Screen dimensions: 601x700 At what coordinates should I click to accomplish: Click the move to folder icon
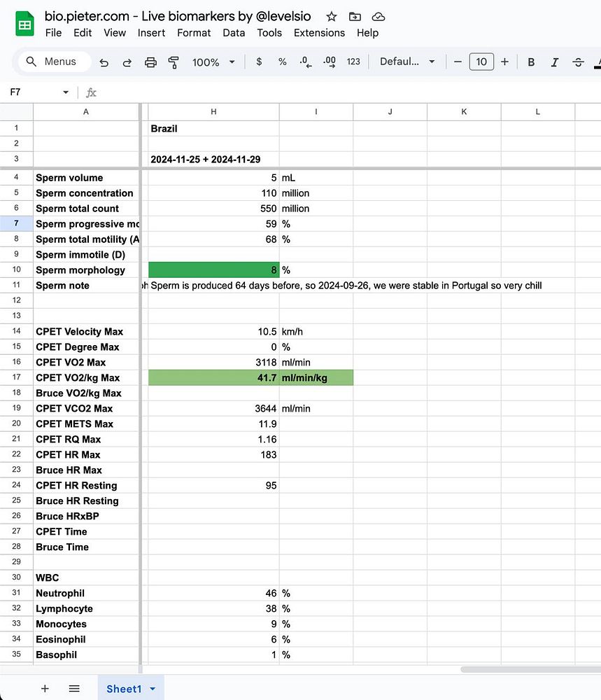[355, 17]
